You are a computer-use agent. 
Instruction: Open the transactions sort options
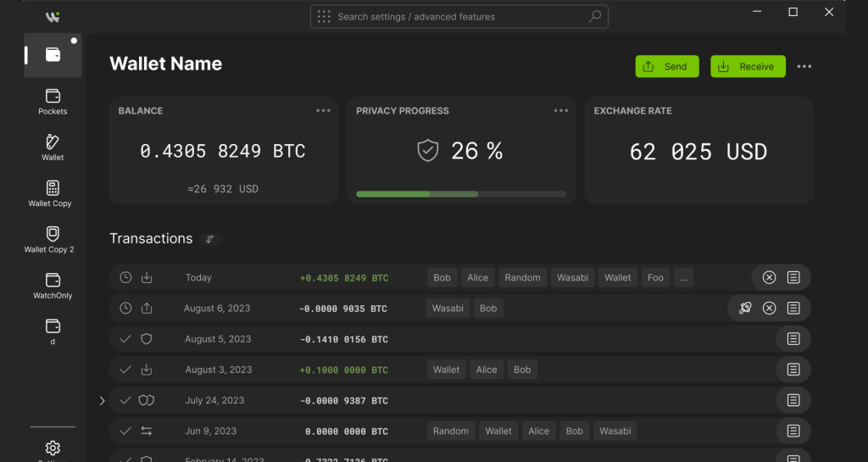click(x=210, y=239)
